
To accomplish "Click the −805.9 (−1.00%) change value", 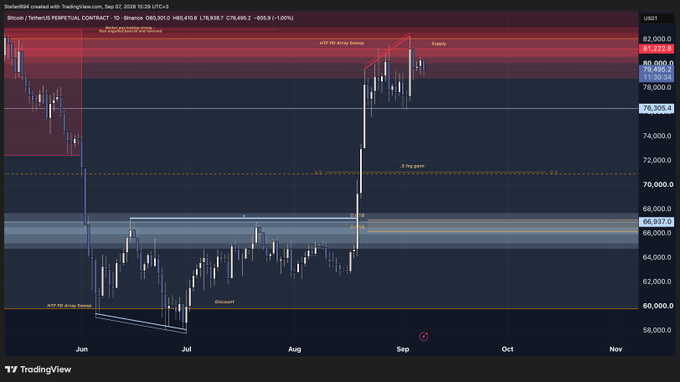I will tap(274, 18).
